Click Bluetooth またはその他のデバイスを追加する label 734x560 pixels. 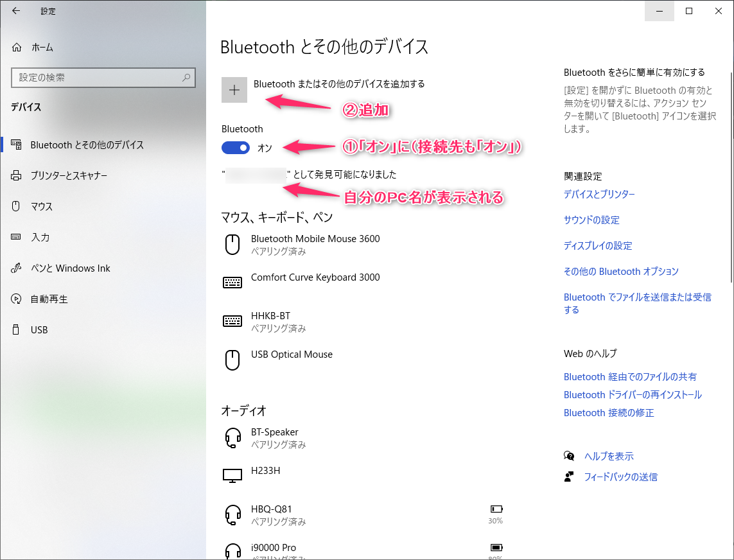coord(339,84)
